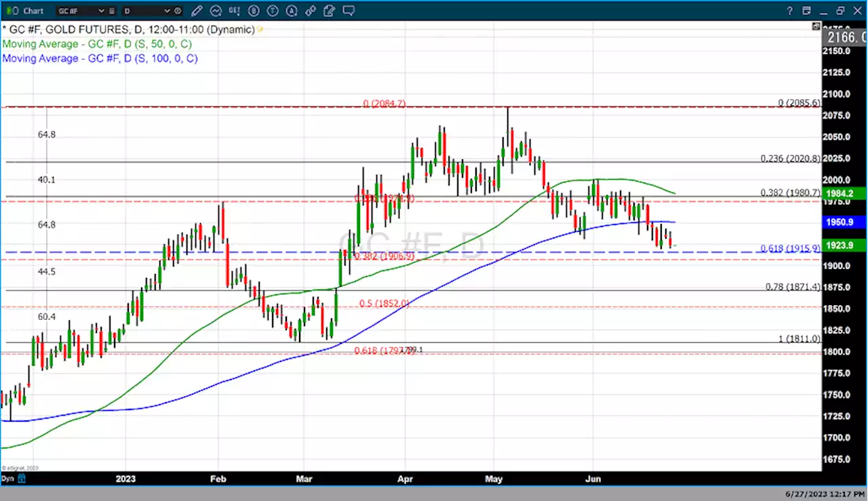Image resolution: width=868 pixels, height=501 pixels.
Task: Click the circled A toolbar icon
Action: tap(292, 11)
